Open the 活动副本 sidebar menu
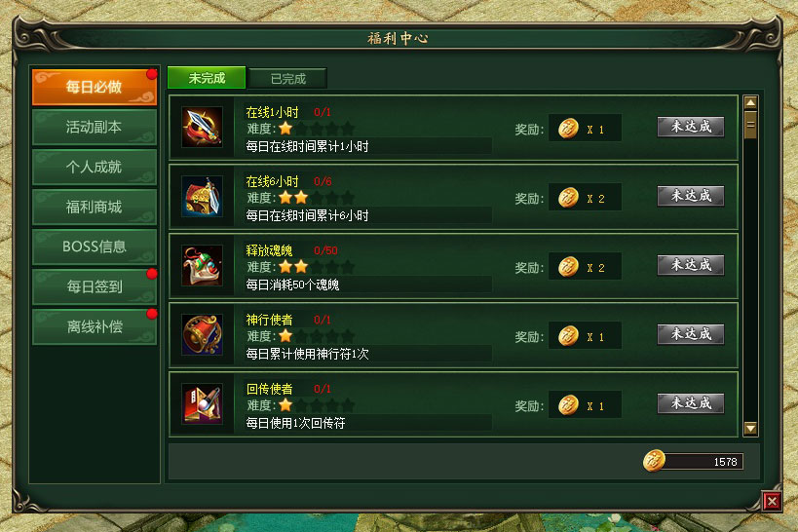This screenshot has width=798, height=532. pyautogui.click(x=95, y=127)
